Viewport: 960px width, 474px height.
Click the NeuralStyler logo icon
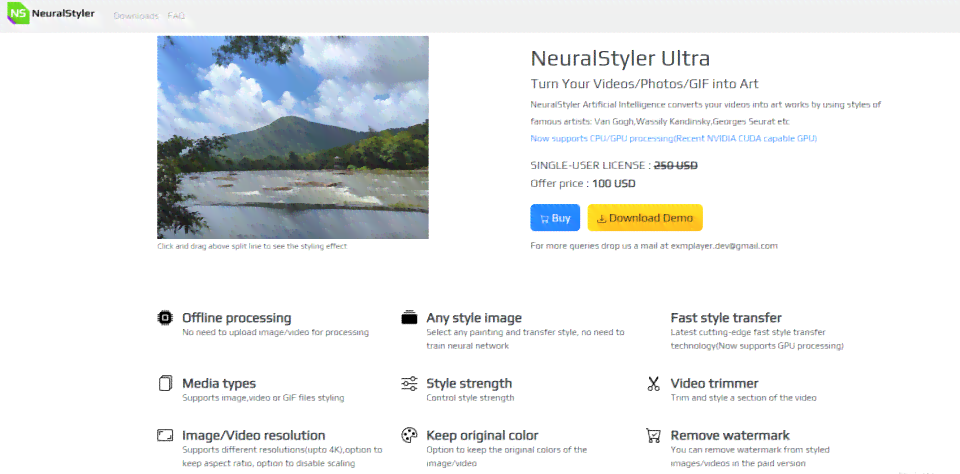18,13
